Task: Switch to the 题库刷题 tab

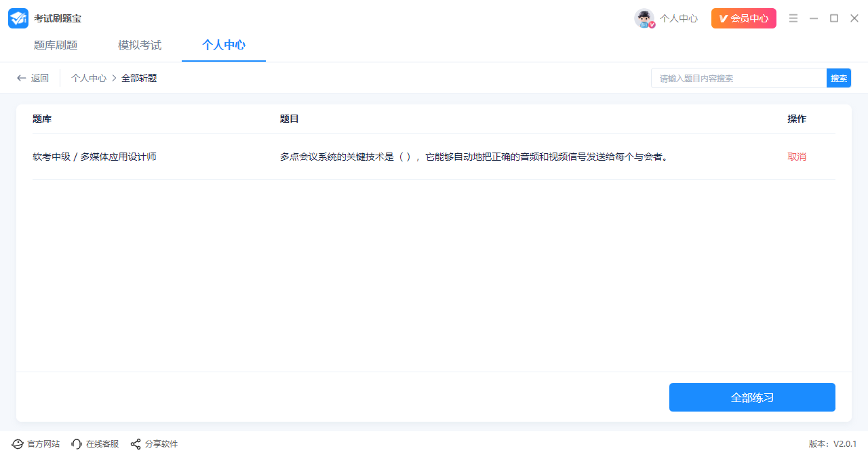Action: pyautogui.click(x=56, y=45)
